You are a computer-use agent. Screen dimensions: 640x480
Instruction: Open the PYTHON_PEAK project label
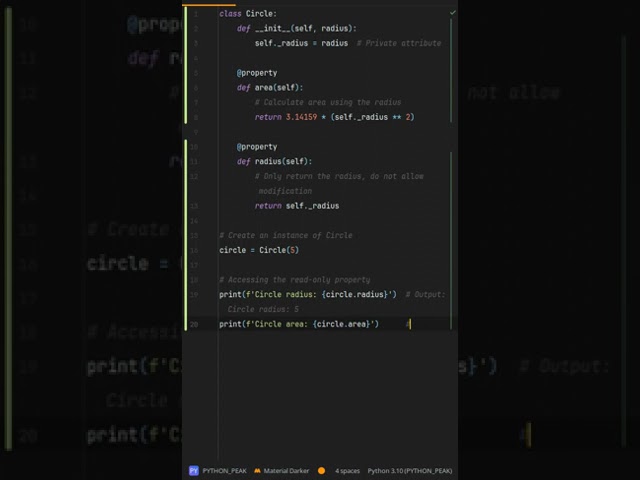[x=224, y=471]
